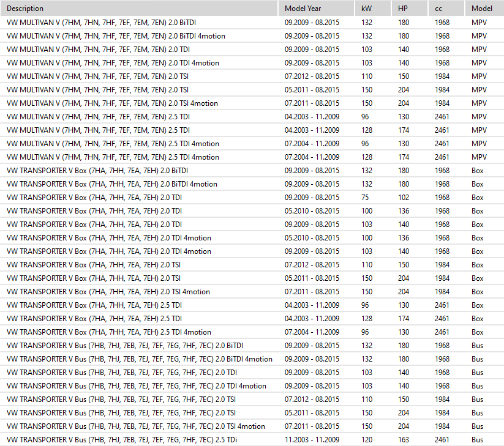
Task: Select Transporter Box 2.0 TSI from 05.2011 description
Action: pyautogui.click(x=94, y=278)
